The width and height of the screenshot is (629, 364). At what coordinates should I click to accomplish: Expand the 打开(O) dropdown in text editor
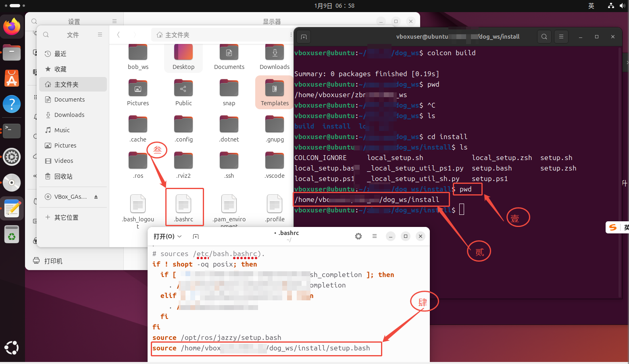167,237
